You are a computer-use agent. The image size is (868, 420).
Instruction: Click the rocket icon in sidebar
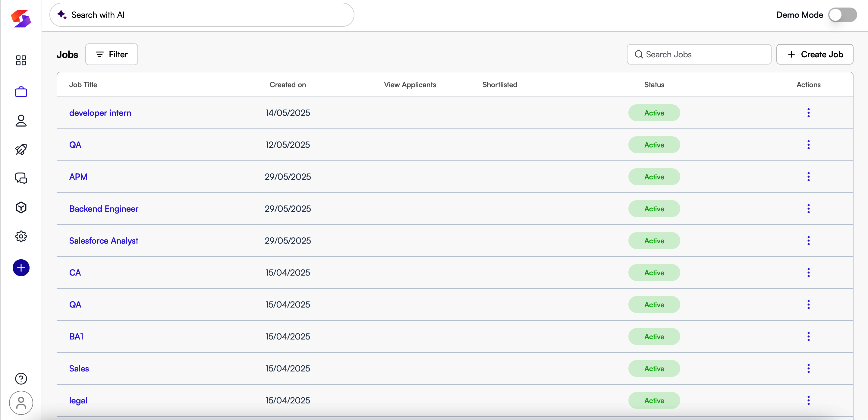[x=21, y=150]
